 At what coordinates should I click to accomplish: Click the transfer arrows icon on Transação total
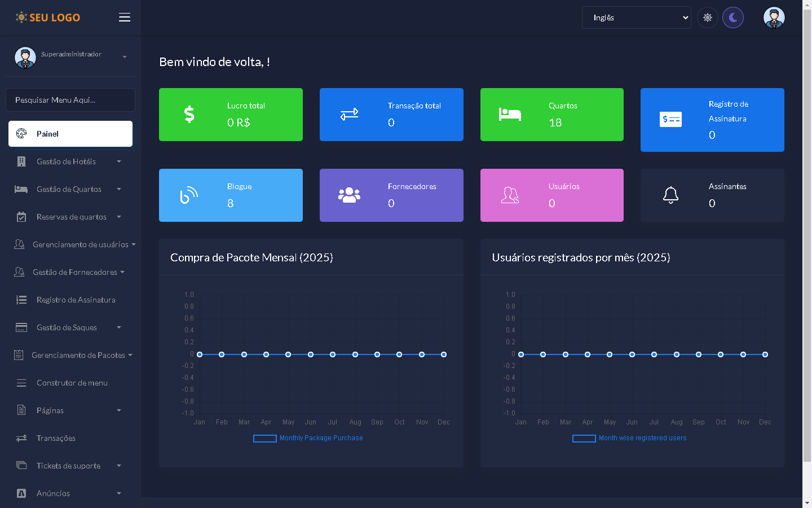pyautogui.click(x=349, y=115)
